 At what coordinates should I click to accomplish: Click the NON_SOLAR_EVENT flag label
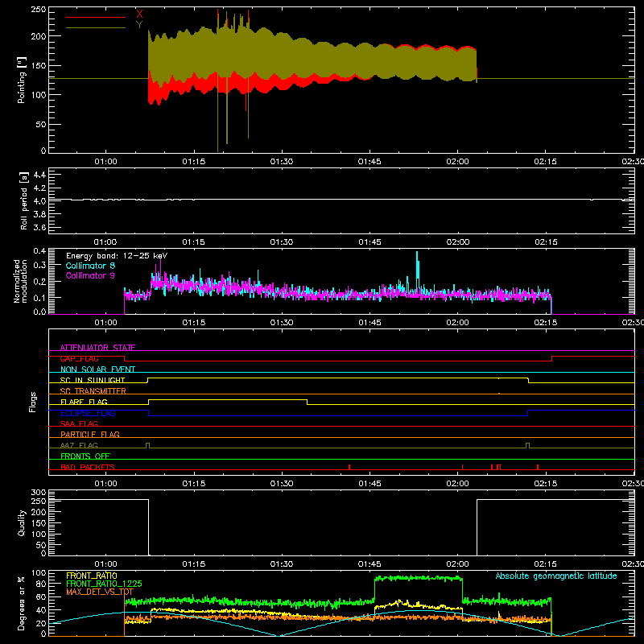point(97,369)
